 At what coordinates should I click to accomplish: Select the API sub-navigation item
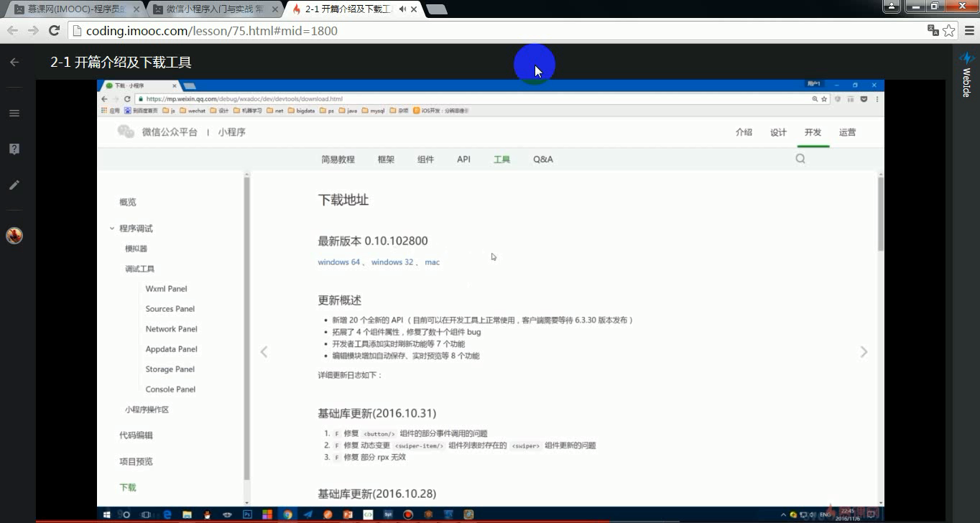click(463, 159)
